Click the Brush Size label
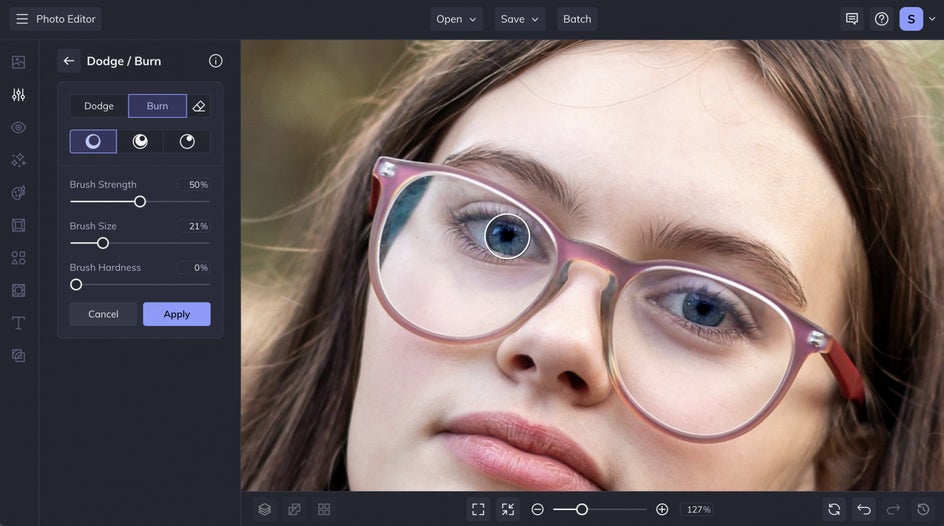Screen dimensions: 944x526 pyautogui.click(x=93, y=226)
